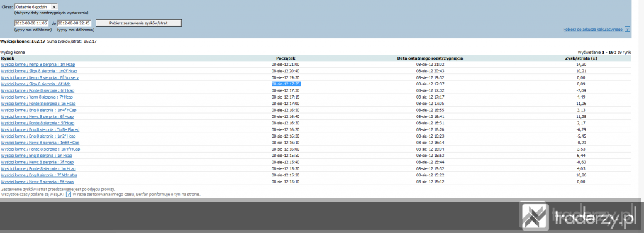Open Ponte 8 sierpnia 5f Hcap market

click(x=37, y=123)
